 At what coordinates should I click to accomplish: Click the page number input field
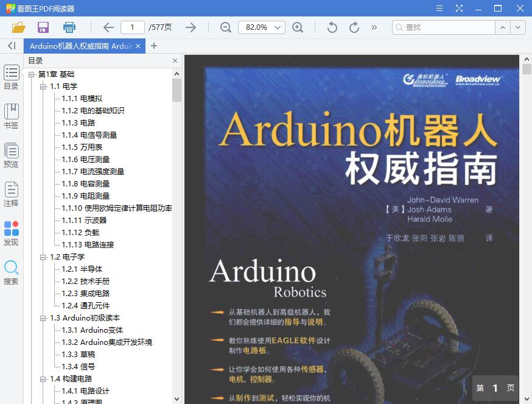click(x=132, y=27)
